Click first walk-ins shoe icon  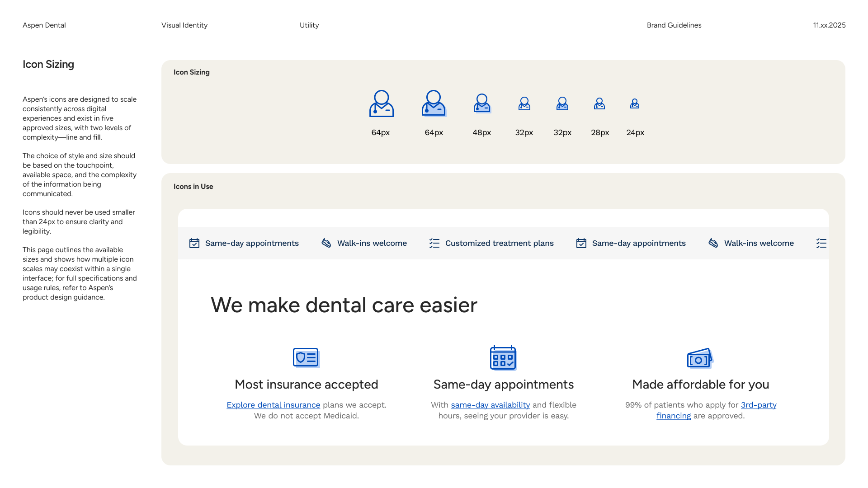326,243
